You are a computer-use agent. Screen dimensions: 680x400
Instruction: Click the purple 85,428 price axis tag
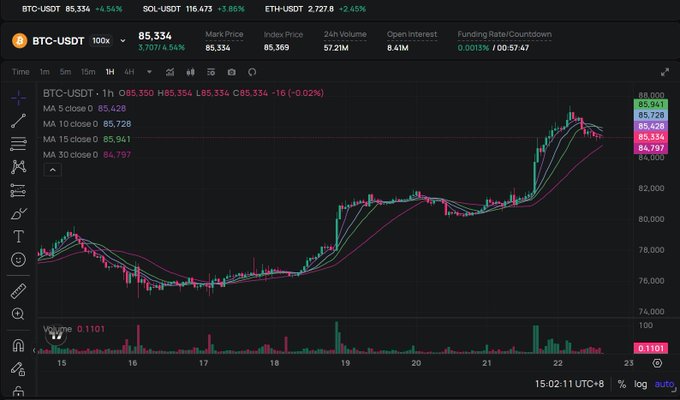tap(651, 126)
